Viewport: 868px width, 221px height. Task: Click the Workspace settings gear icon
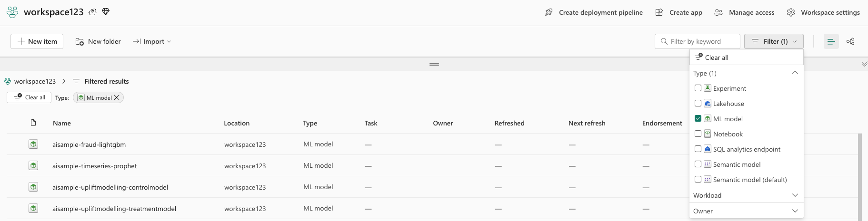[x=791, y=12]
